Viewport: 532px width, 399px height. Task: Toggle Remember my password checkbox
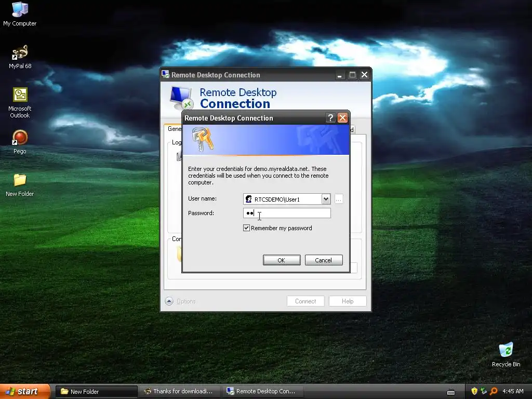click(x=246, y=228)
